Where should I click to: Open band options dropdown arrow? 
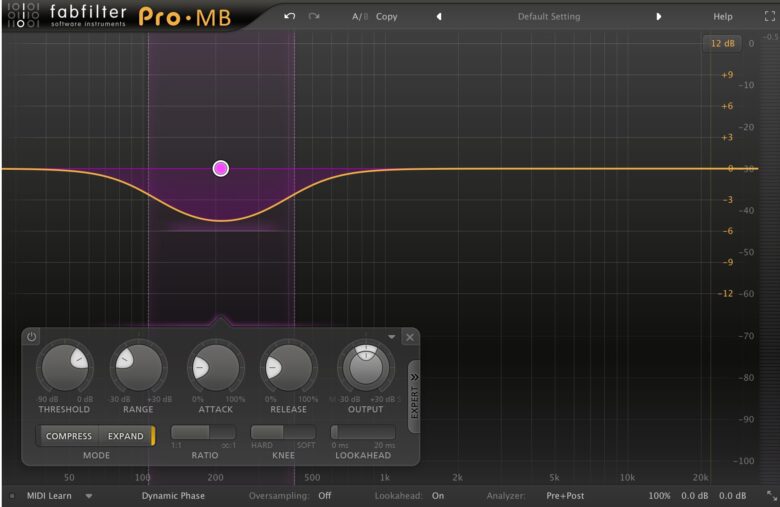coord(391,337)
